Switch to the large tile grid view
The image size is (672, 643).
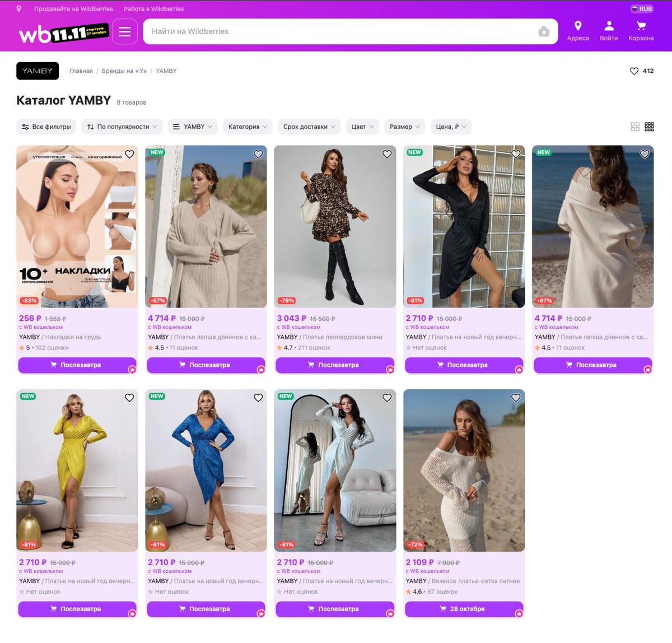[x=635, y=127]
